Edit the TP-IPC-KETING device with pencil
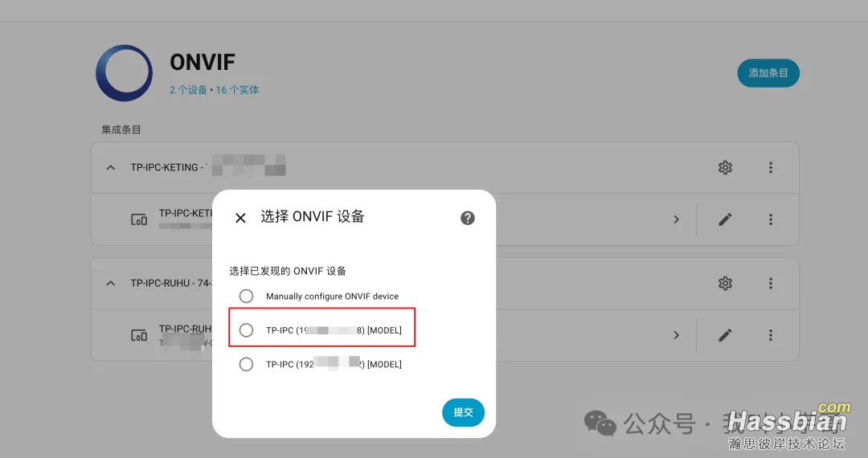868x458 pixels. tap(725, 219)
